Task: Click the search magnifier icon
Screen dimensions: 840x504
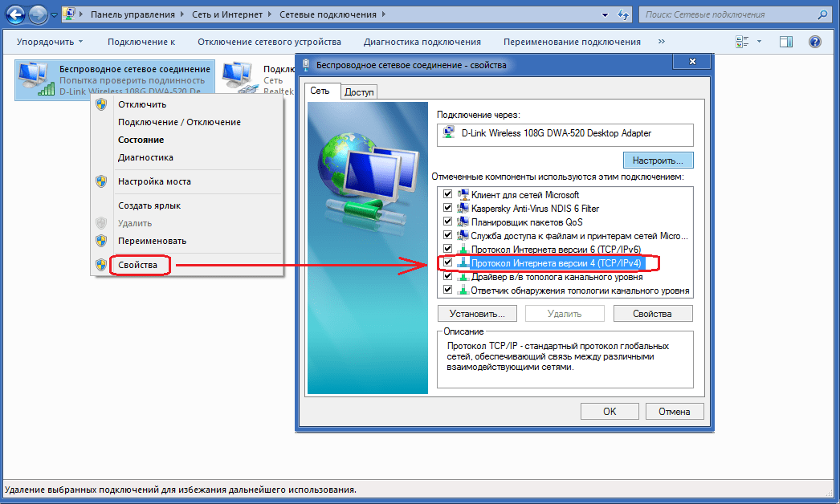Action: click(822, 14)
